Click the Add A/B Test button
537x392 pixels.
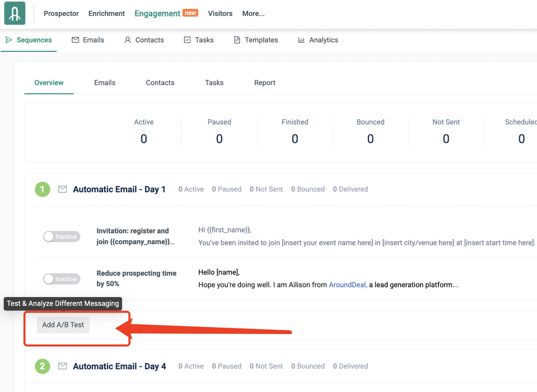tap(63, 325)
